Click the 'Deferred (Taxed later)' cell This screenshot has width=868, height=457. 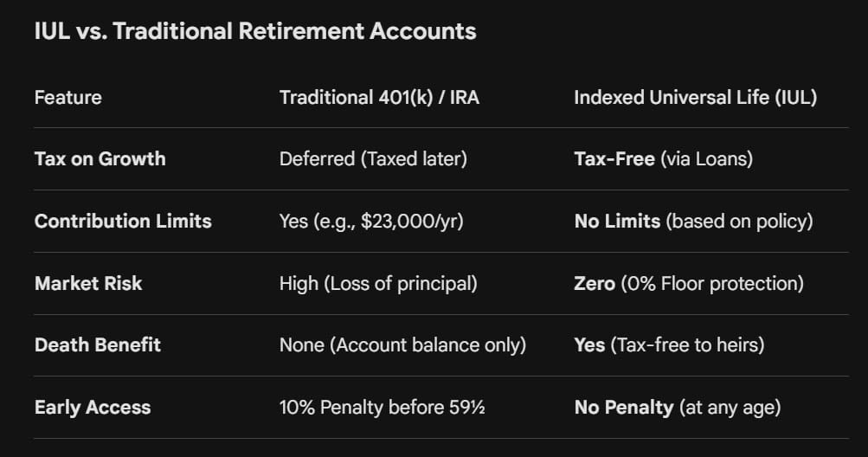pyautogui.click(x=373, y=159)
